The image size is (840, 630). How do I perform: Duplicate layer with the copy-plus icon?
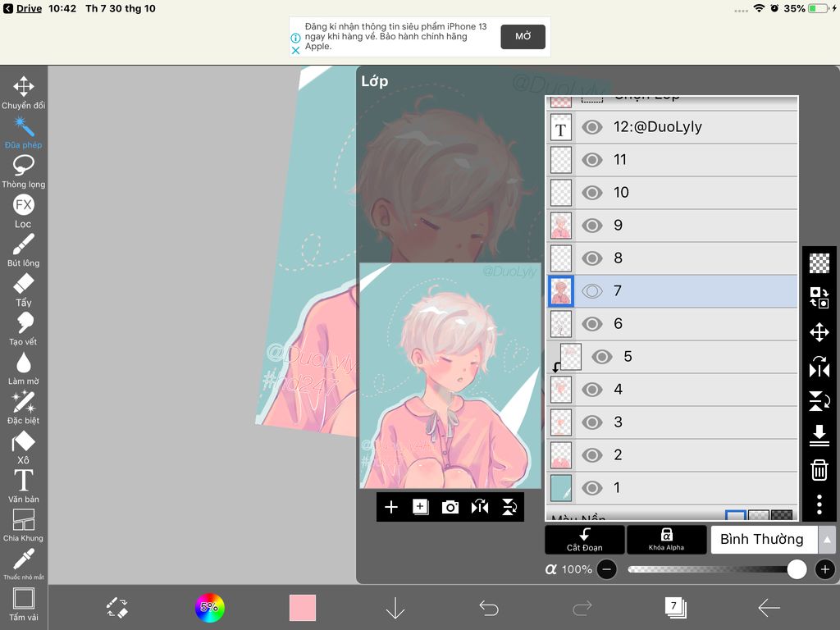point(421,507)
